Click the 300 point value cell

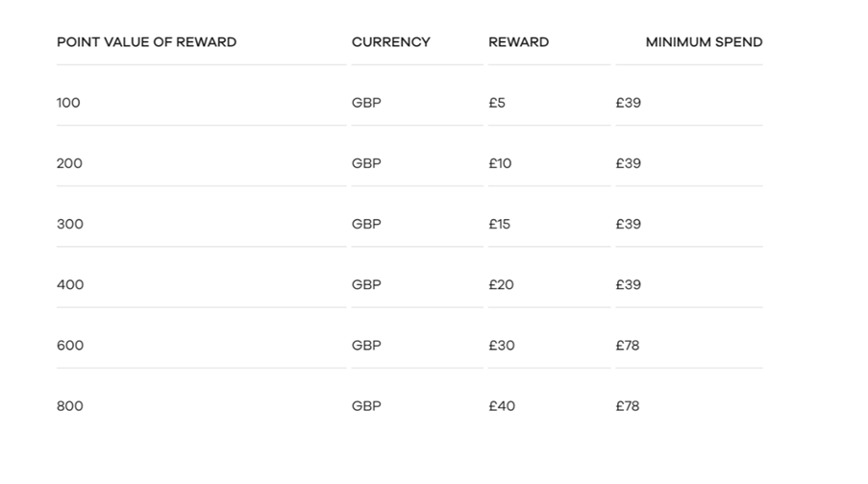click(x=69, y=224)
